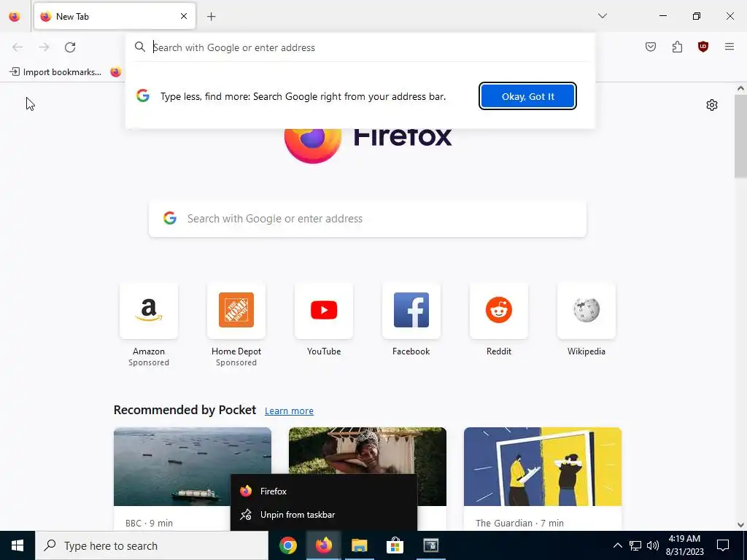Open a new tab with plus button

pyautogui.click(x=212, y=17)
